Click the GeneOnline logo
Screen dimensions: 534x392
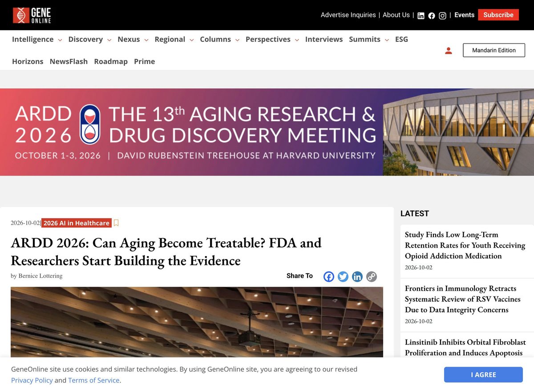[32, 15]
